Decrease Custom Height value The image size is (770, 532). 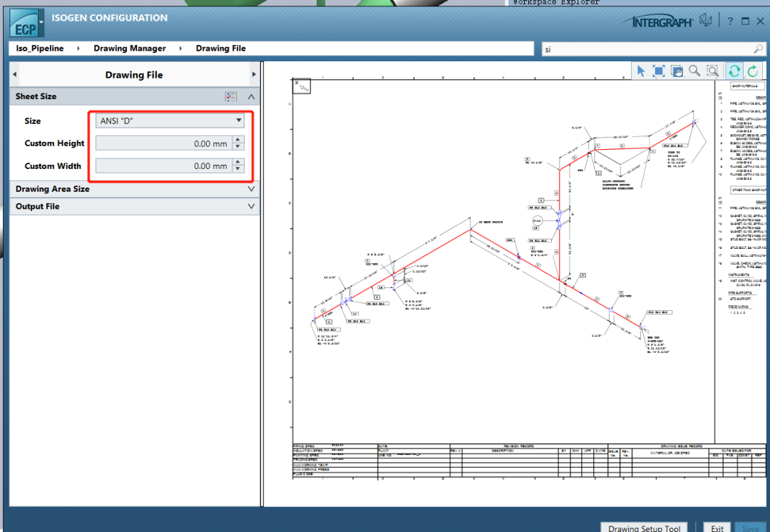237,146
